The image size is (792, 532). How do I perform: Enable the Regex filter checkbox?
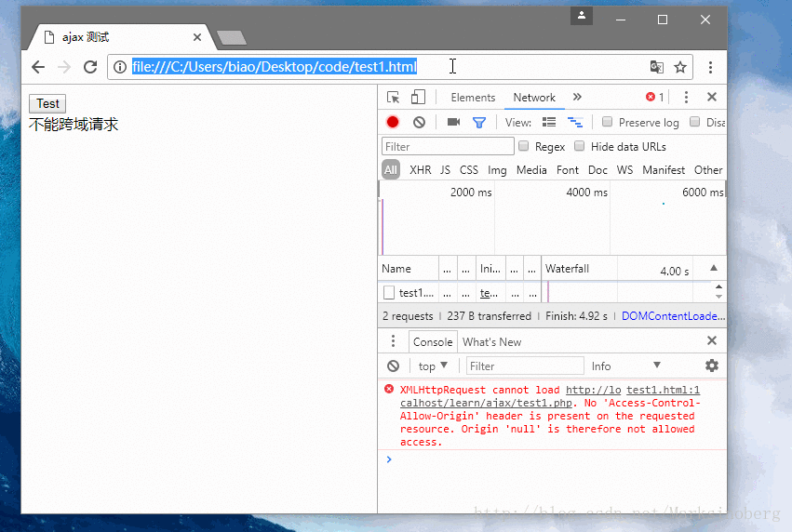pos(524,146)
